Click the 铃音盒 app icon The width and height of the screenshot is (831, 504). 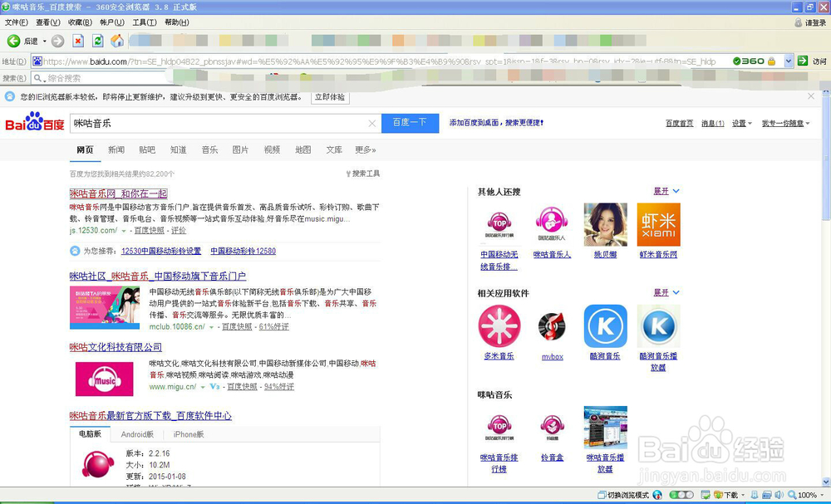552,428
